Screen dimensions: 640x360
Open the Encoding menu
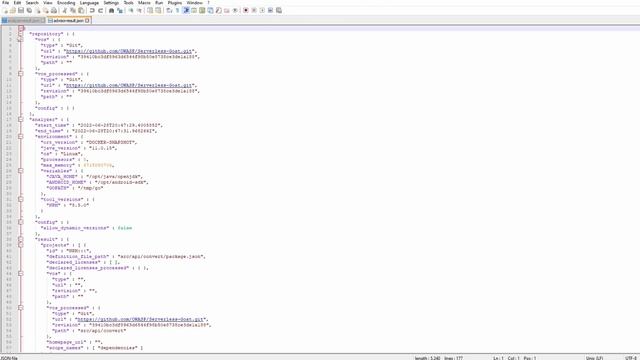(66, 3)
